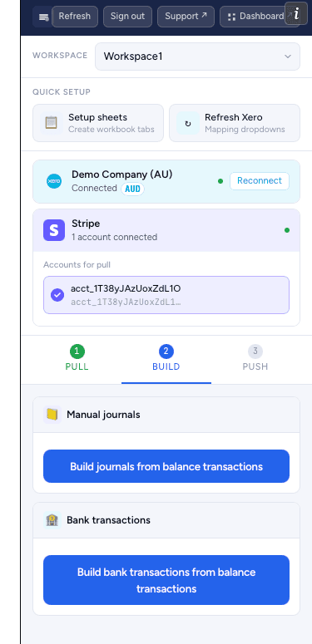
Task: Click the Refresh button
Action: (x=75, y=17)
